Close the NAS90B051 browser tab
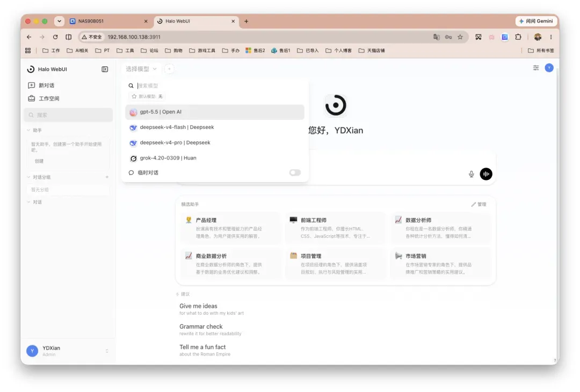The height and width of the screenshot is (392, 580). coord(146,21)
